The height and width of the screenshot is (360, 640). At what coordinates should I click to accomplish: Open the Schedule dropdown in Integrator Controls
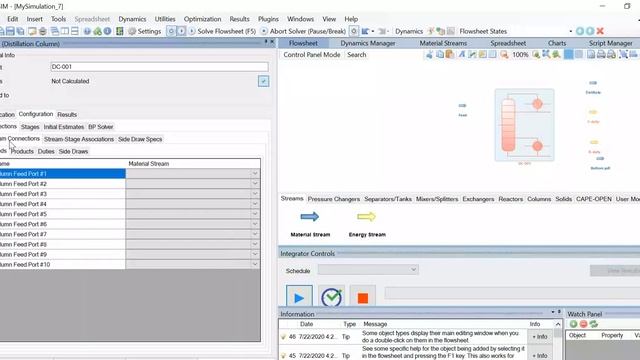click(368, 270)
